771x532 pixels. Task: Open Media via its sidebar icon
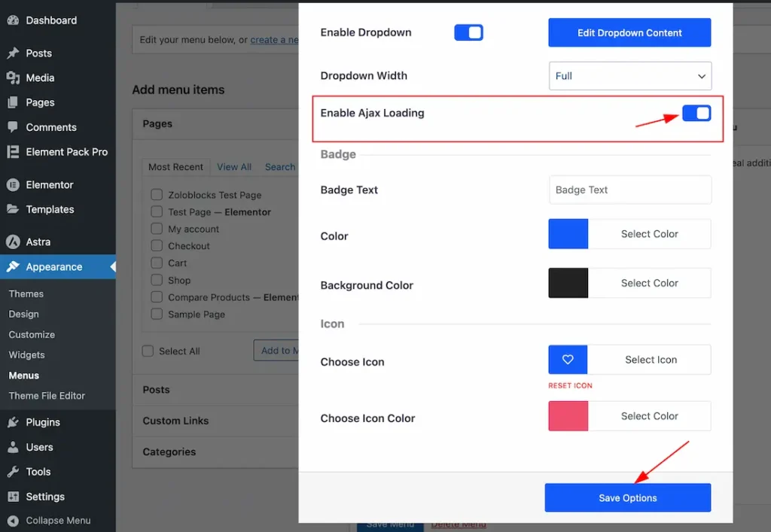13,78
